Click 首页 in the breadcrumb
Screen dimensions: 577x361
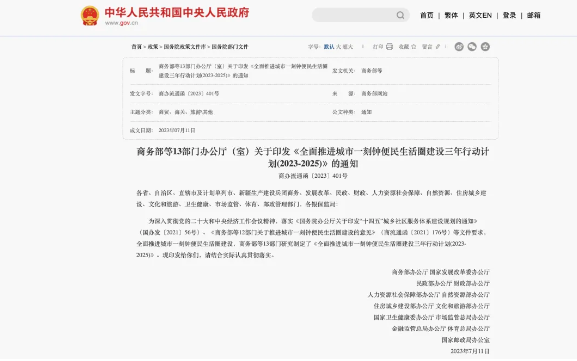click(137, 47)
